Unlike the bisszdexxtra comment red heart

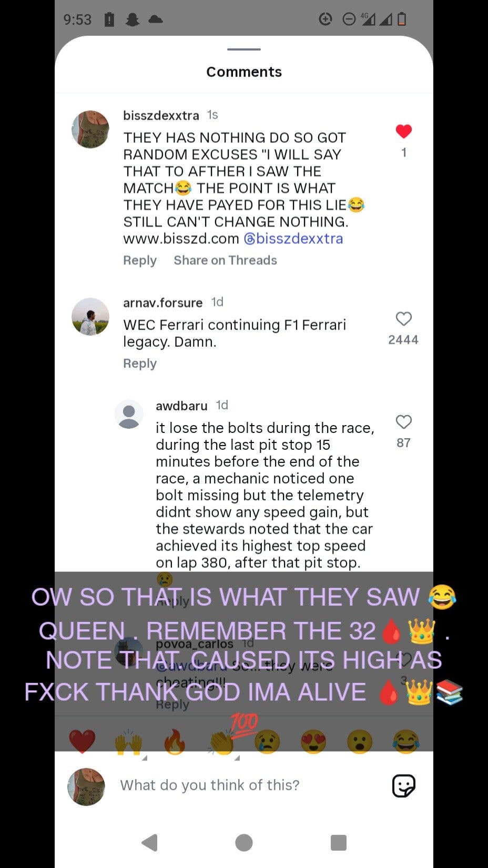pos(403,132)
